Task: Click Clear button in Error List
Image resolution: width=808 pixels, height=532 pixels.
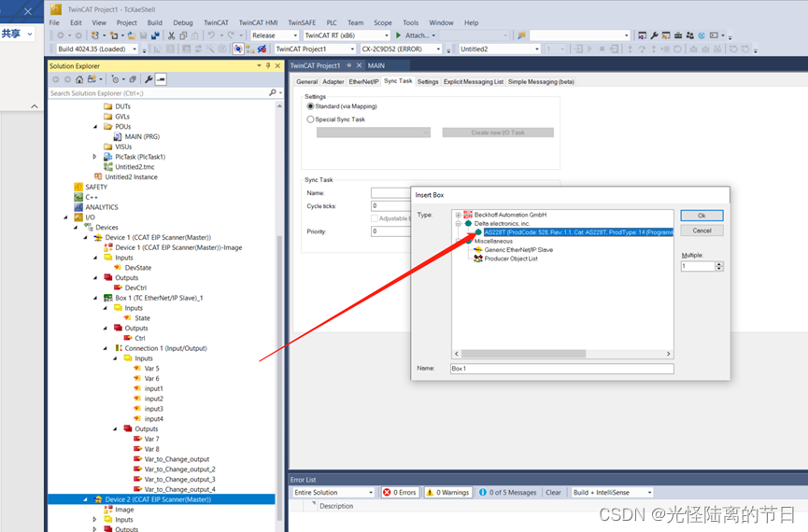Action: 553,493
